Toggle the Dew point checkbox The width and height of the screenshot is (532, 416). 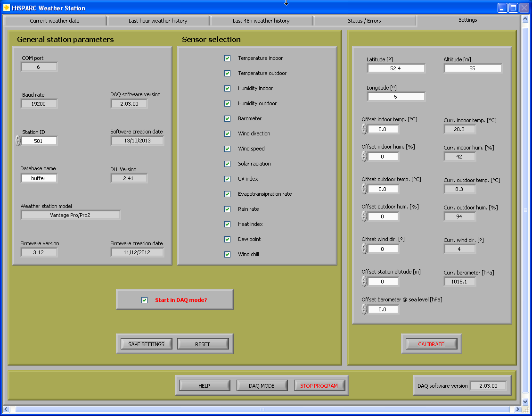click(x=227, y=240)
